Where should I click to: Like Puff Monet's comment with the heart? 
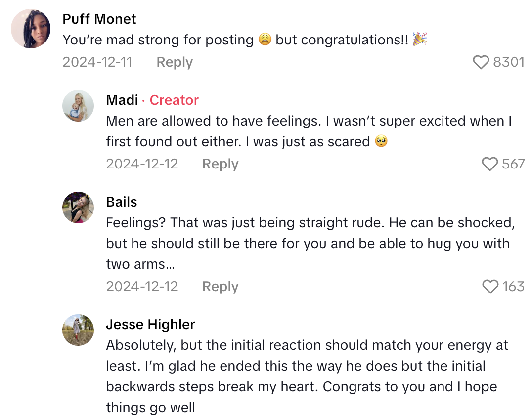(481, 62)
